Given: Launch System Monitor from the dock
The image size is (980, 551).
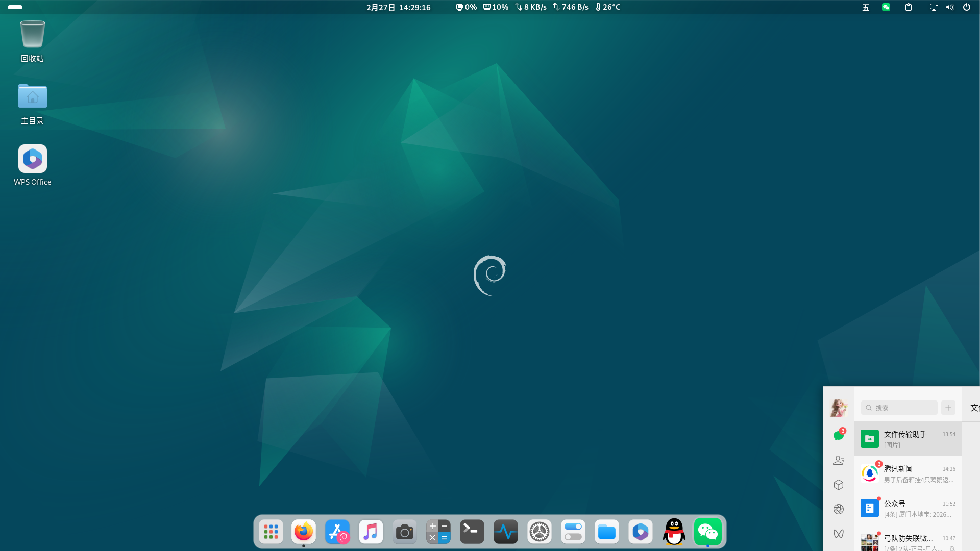Looking at the screenshot, I should point(505,532).
